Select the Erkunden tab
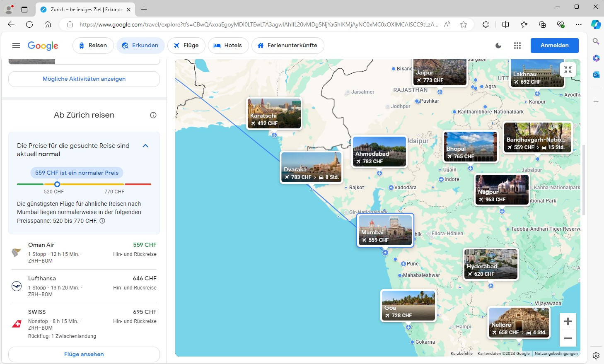Image resolution: width=604 pixels, height=364 pixels. 140,46
